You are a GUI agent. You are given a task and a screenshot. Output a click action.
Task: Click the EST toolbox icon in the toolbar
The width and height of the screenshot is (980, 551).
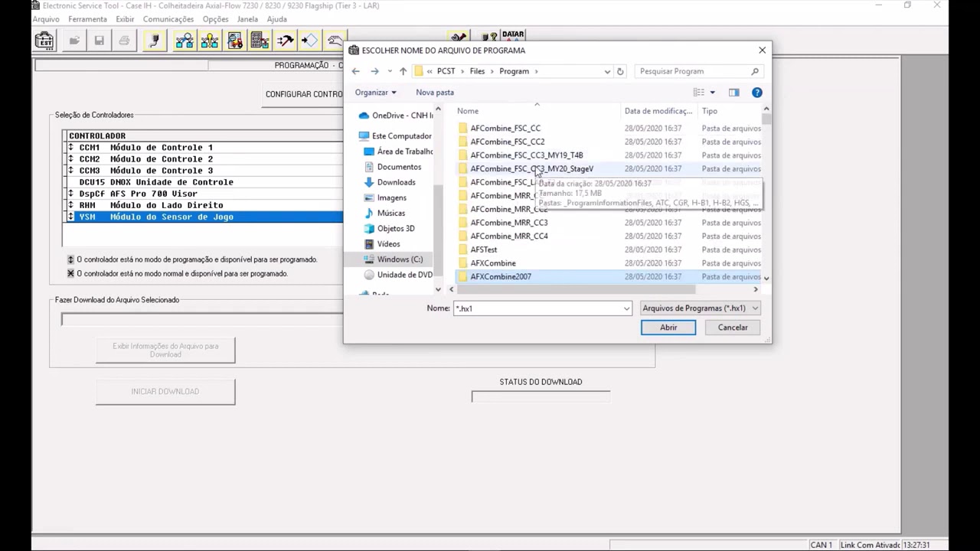click(x=44, y=41)
